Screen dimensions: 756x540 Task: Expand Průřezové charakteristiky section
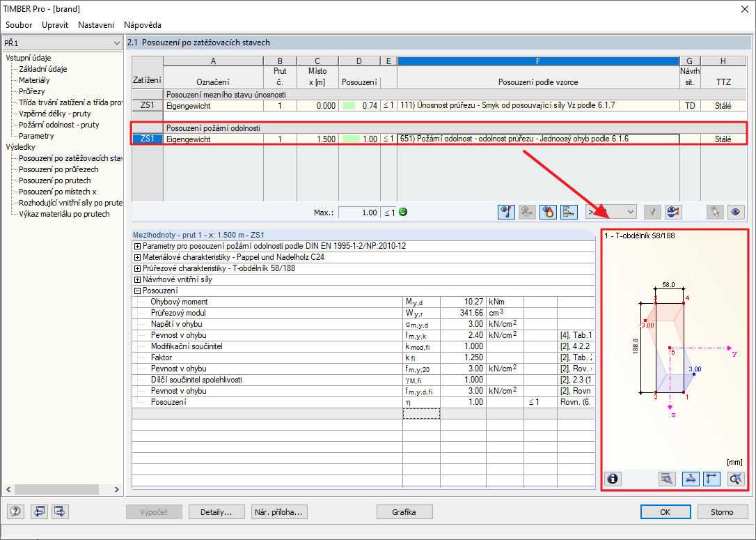[x=137, y=268]
